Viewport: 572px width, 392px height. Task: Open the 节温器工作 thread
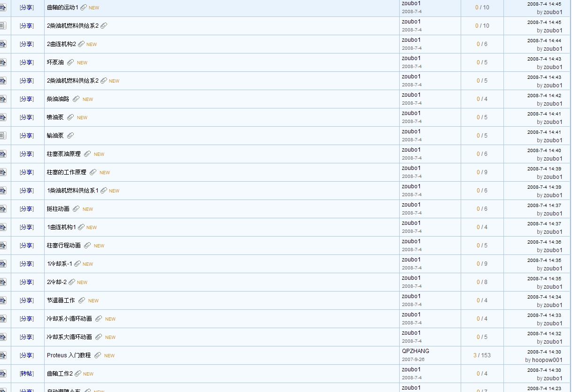click(61, 300)
